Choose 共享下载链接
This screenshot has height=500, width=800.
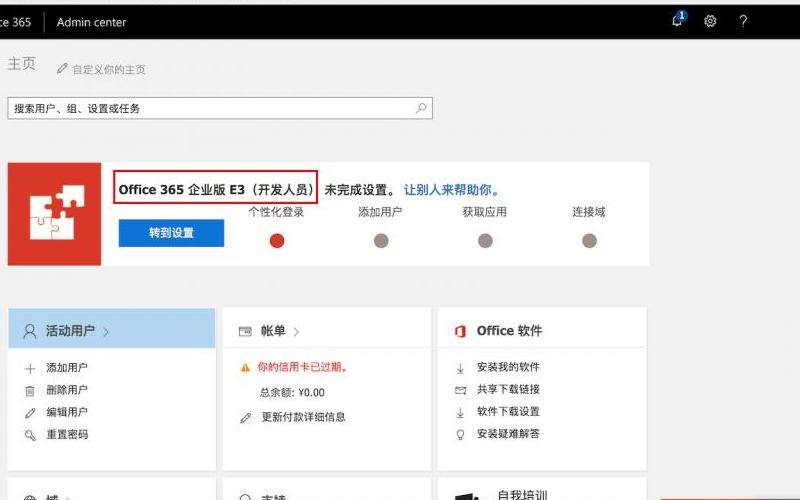click(x=508, y=389)
